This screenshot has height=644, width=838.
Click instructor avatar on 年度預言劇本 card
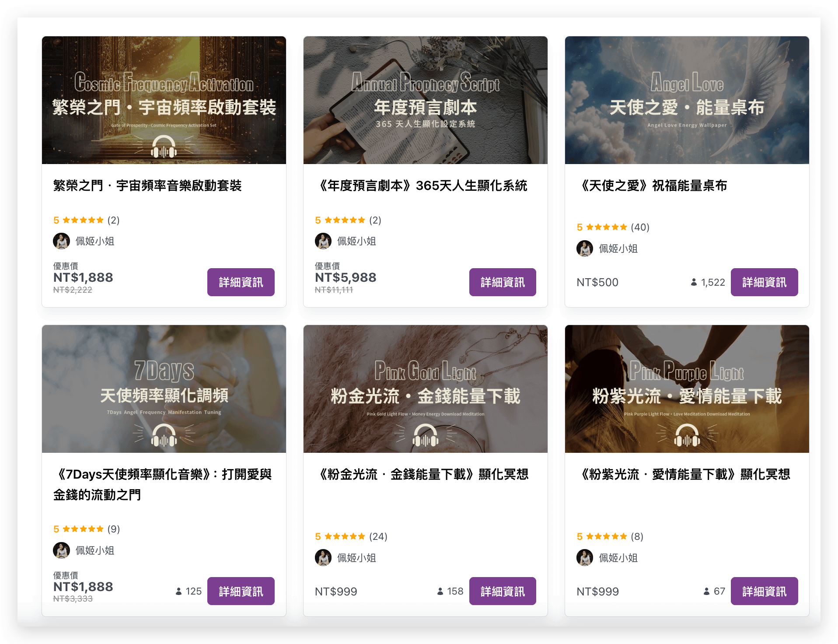[323, 241]
